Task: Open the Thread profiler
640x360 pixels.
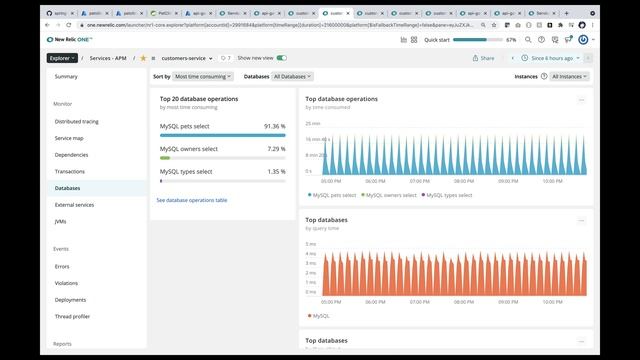Action: pos(72,316)
